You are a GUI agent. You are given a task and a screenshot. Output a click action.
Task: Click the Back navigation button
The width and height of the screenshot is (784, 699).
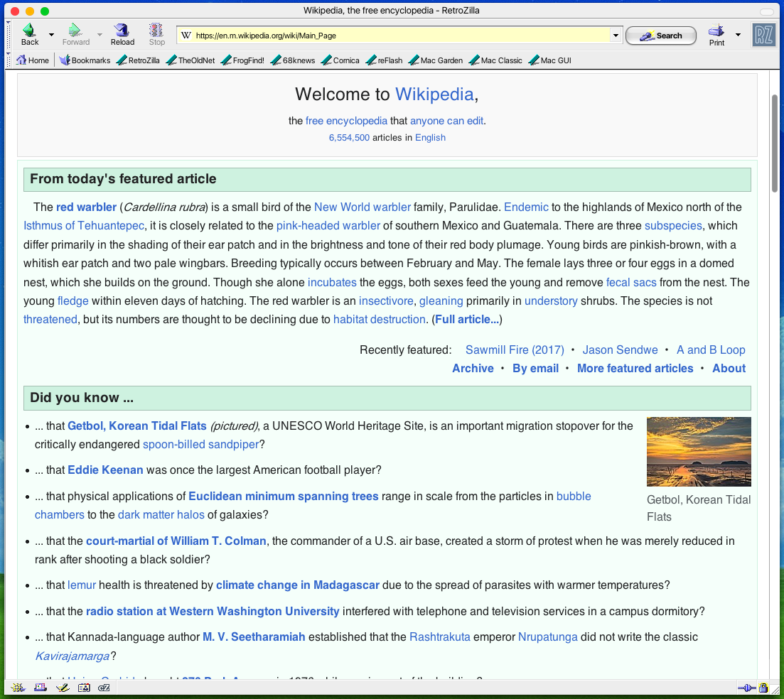click(x=30, y=35)
